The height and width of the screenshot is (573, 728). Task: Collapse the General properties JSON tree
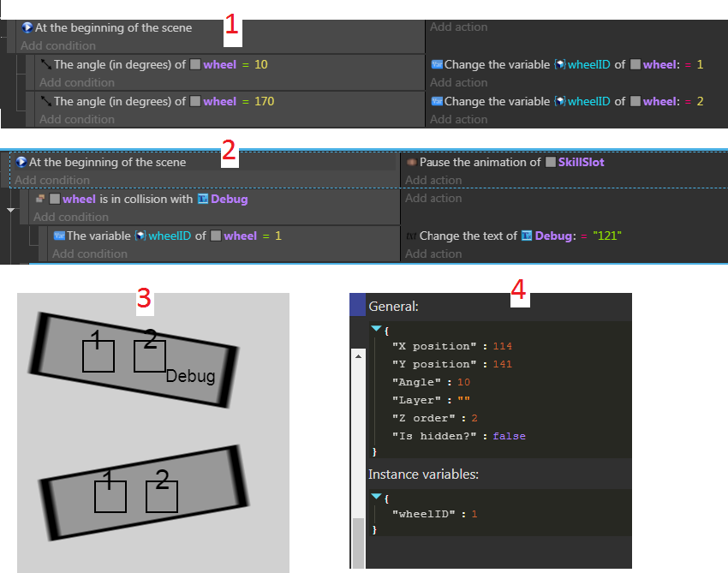click(376, 329)
